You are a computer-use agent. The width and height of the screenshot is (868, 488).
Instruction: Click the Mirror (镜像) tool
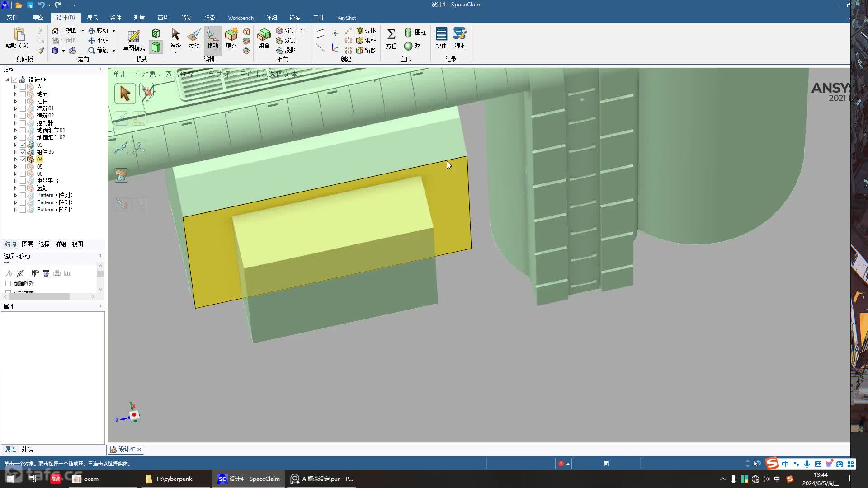(366, 50)
